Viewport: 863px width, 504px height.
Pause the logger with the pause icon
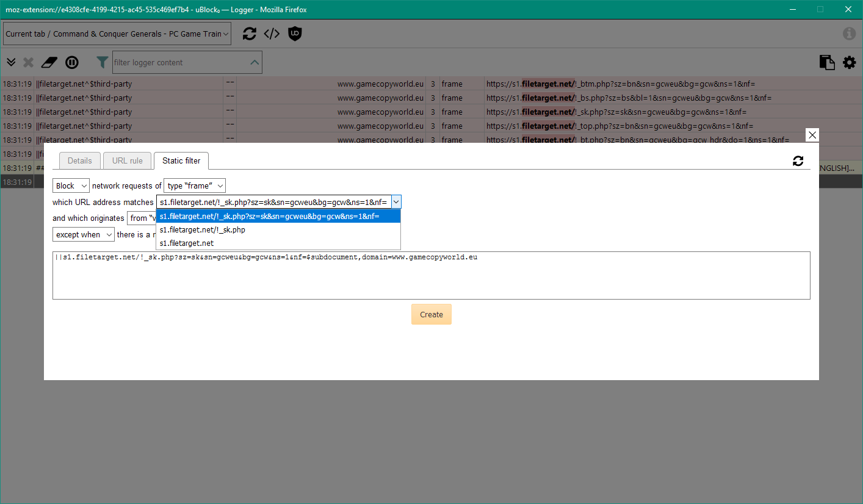[x=72, y=62]
